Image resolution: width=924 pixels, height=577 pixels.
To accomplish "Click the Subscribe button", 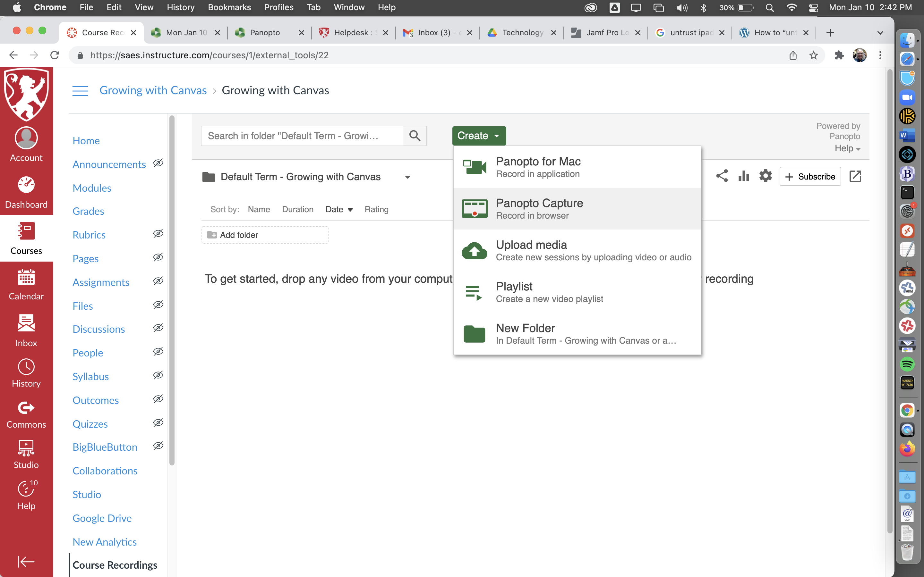I will point(810,176).
